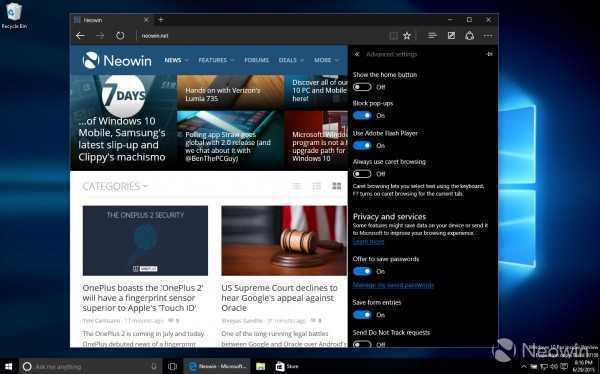Close the Neowin tab
Screen dimensions: 600x374
click(146, 20)
